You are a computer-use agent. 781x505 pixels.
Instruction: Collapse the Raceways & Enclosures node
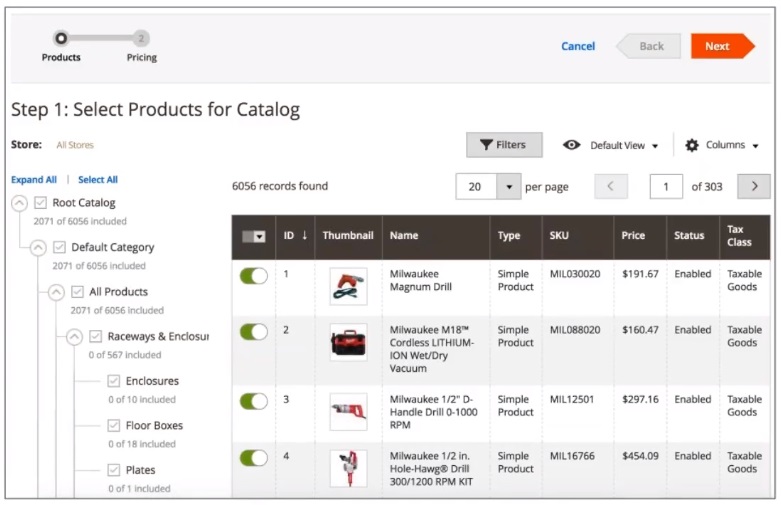point(74,337)
